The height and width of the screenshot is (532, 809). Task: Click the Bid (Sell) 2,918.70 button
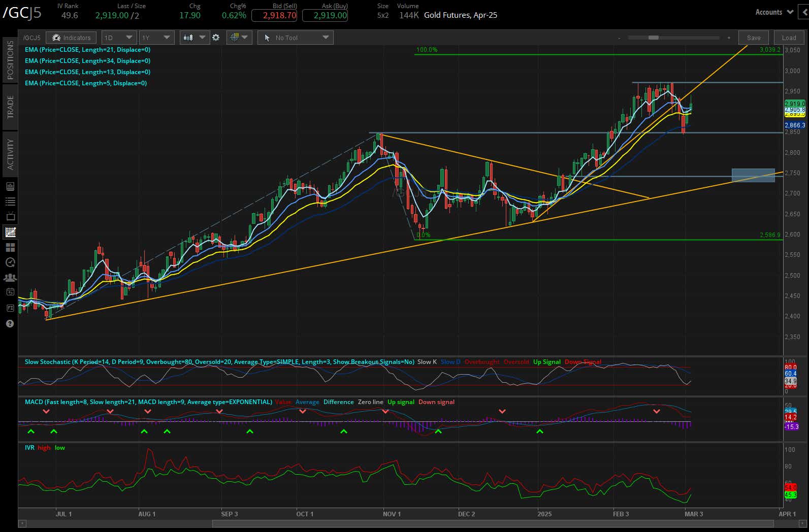(275, 15)
